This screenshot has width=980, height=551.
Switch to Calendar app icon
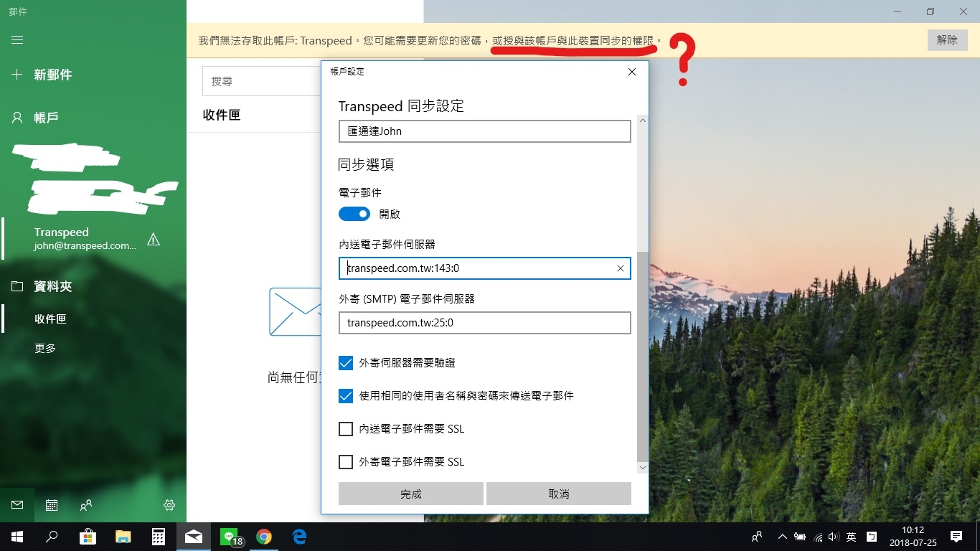click(x=52, y=505)
